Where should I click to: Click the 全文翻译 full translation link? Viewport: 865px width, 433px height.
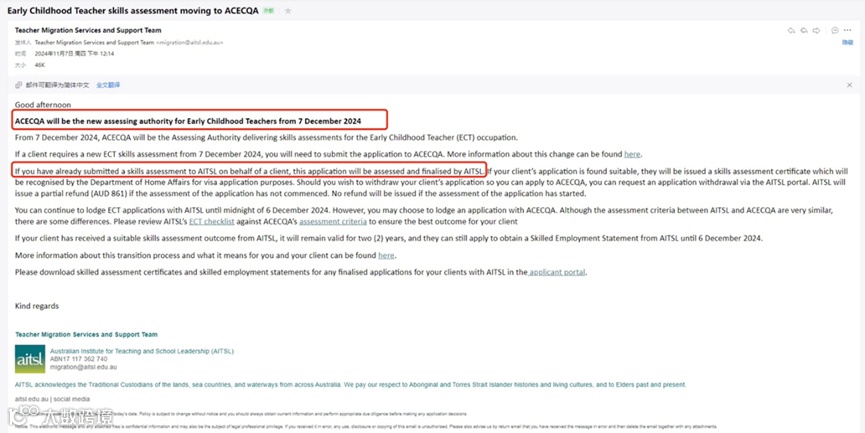click(108, 85)
